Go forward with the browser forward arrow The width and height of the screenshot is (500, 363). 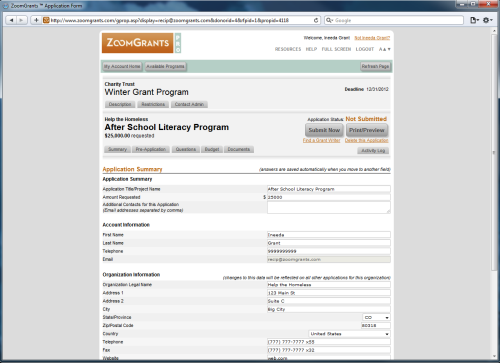click(22, 20)
